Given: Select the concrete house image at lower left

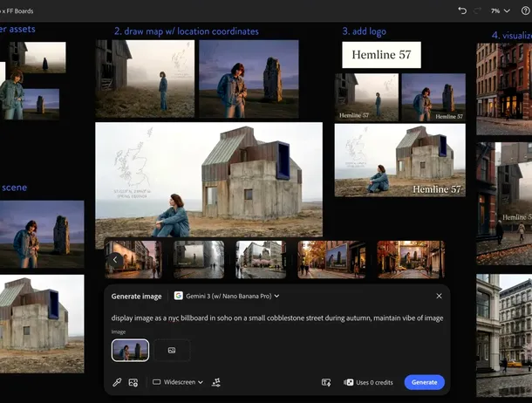Looking at the screenshot, I should click(x=42, y=324).
